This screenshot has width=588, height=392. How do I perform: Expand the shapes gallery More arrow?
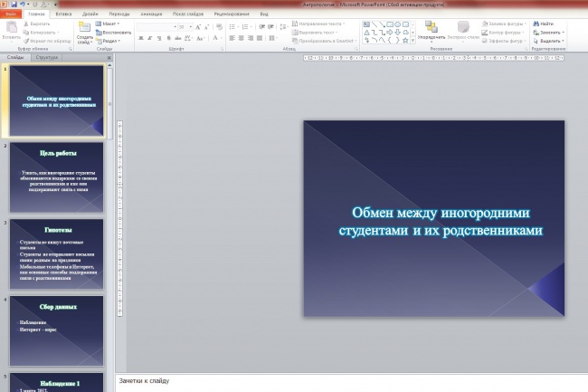coord(413,40)
